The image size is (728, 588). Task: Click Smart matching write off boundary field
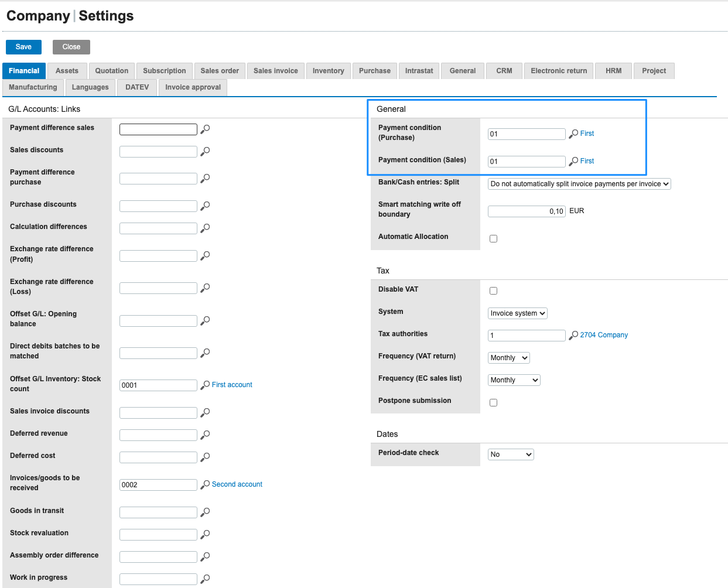(x=527, y=211)
